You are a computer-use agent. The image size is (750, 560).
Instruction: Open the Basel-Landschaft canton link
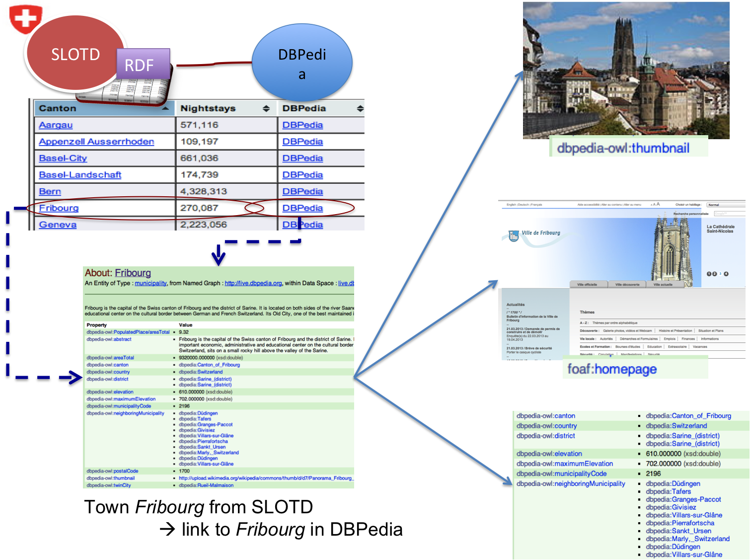(x=80, y=175)
